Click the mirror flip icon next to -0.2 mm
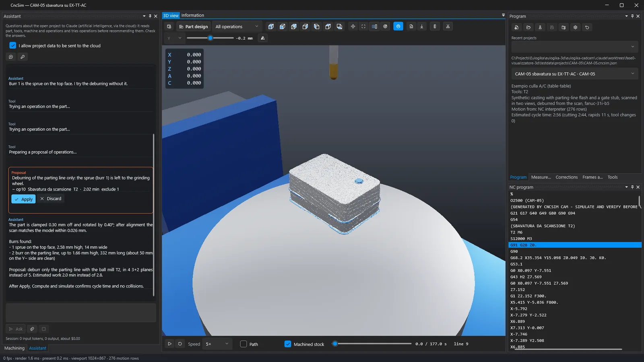The height and width of the screenshot is (362, 644). tap(263, 38)
